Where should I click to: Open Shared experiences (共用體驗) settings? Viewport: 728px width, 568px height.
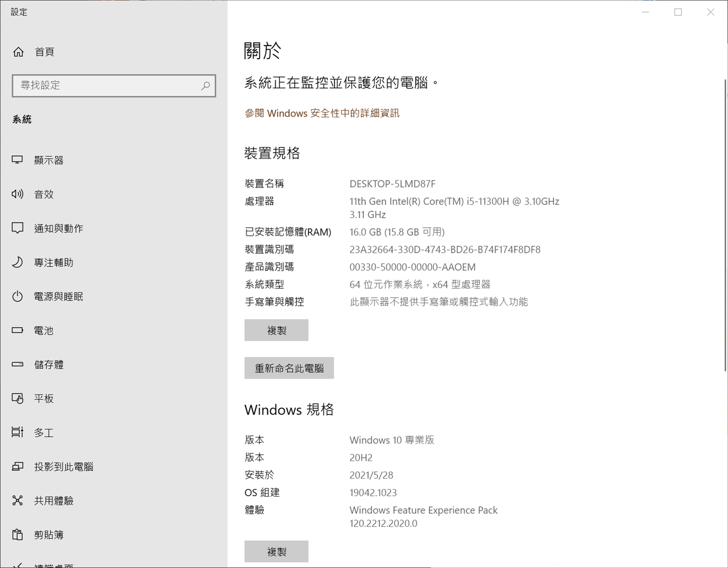pyautogui.click(x=53, y=501)
